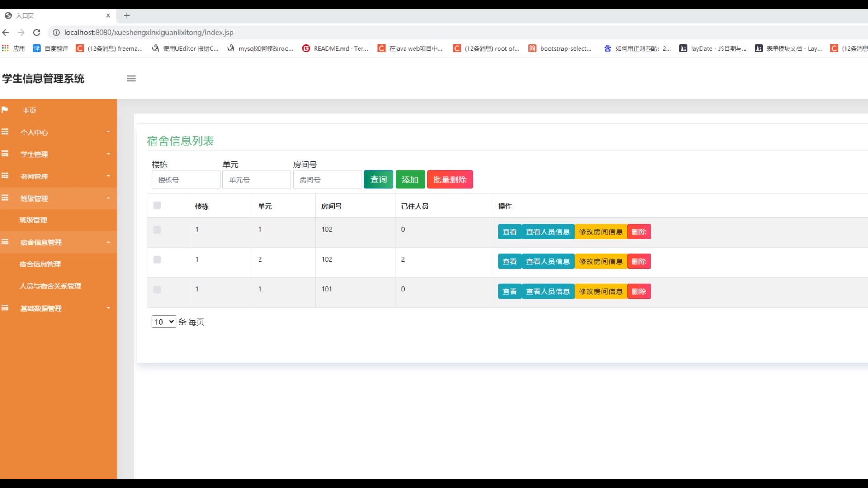Click the hamburger menu toggle icon
The width and height of the screenshot is (868, 488).
point(131,79)
